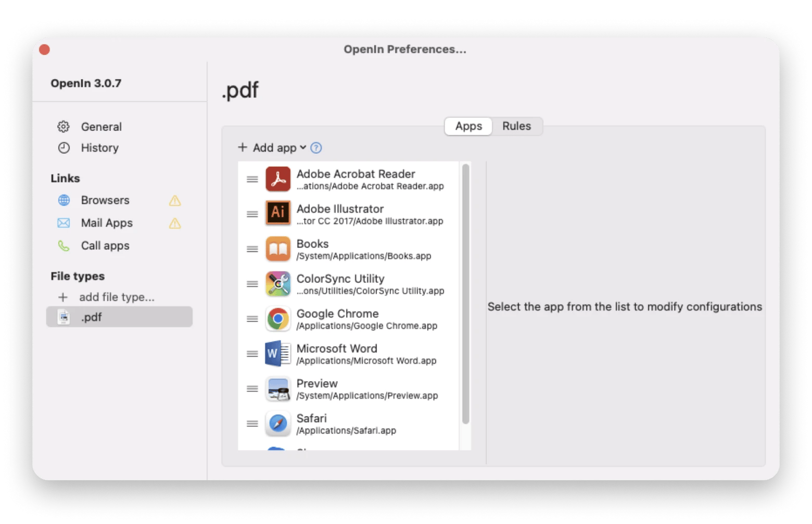The height and width of the screenshot is (524, 812).
Task: Click the General gear icon
Action: [64, 127]
